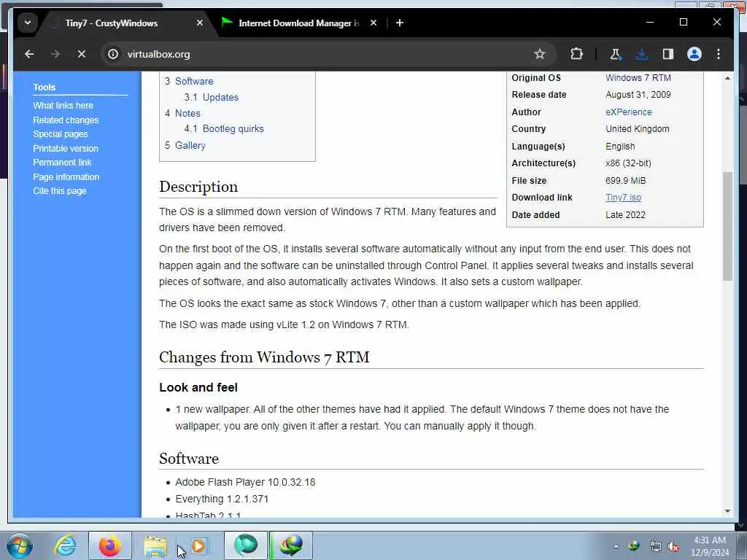
Task: Select the August 31, 2009 release date
Action: click(x=638, y=95)
